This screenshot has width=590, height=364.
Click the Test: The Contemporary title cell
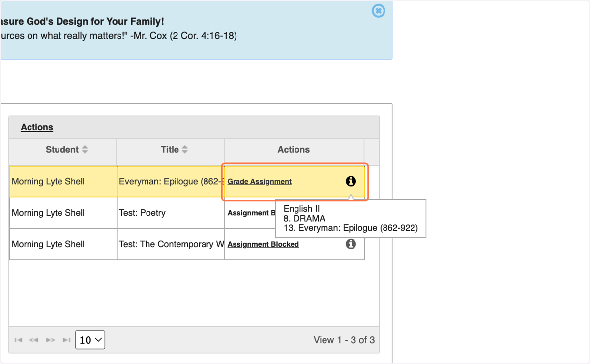tap(171, 244)
